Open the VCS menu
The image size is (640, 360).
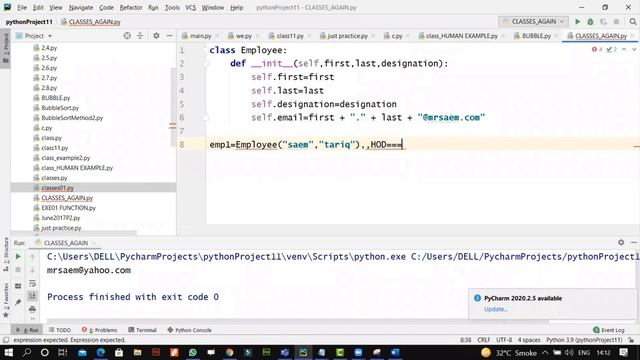point(191,7)
